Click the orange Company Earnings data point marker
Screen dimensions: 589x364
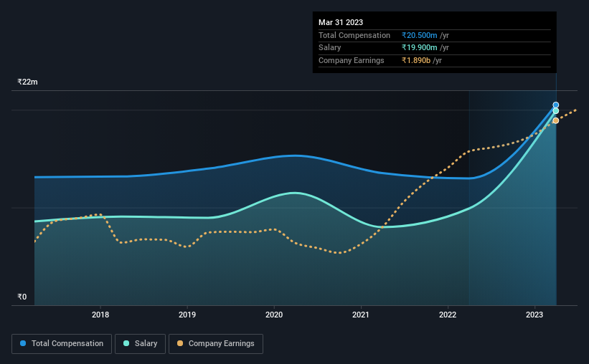(555, 121)
